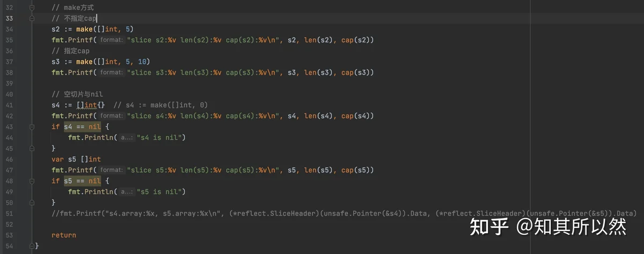Click the 'a...:' parameter hint on line 49
Viewport: 644px width, 254px height.
(127, 192)
